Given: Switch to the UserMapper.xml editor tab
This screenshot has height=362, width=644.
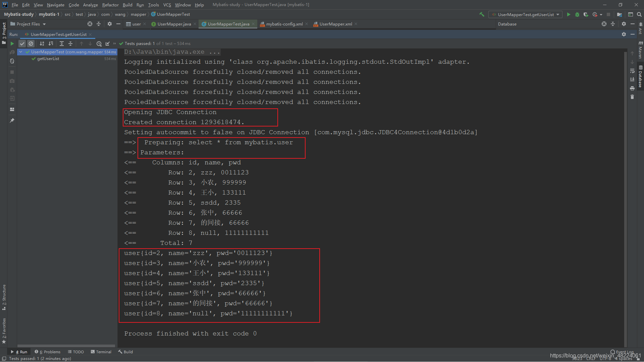Looking at the screenshot, I should pyautogui.click(x=335, y=24).
